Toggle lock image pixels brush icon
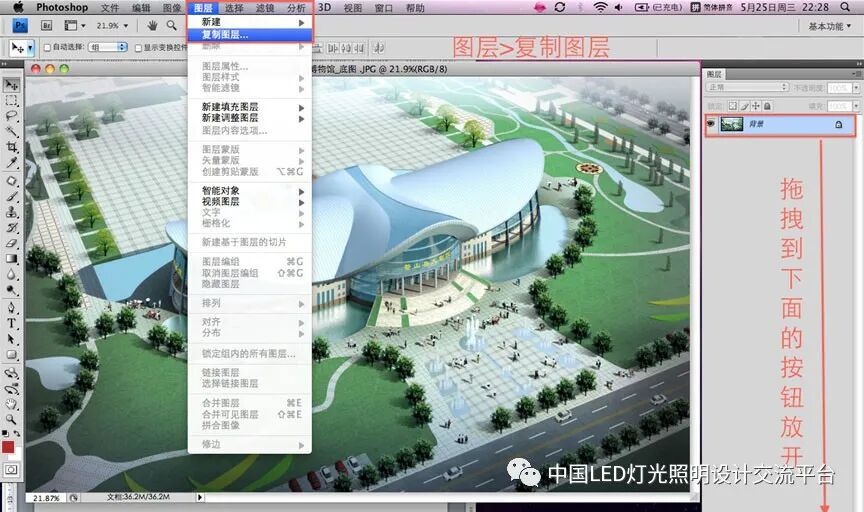The width and height of the screenshot is (864, 512). (x=744, y=106)
